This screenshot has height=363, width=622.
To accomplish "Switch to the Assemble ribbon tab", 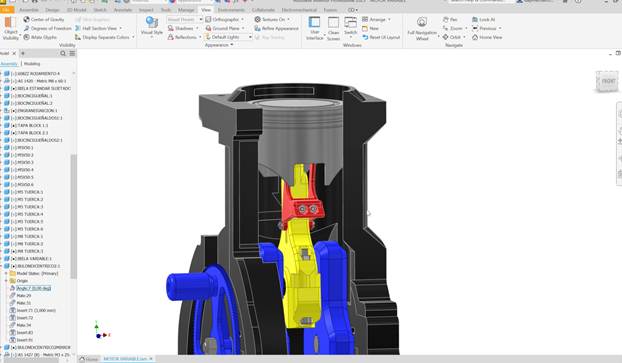I will 29,10.
